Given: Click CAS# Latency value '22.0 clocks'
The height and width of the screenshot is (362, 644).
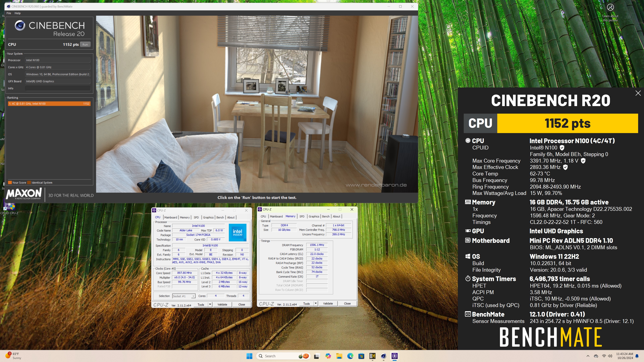Looking at the screenshot, I should (317, 254).
